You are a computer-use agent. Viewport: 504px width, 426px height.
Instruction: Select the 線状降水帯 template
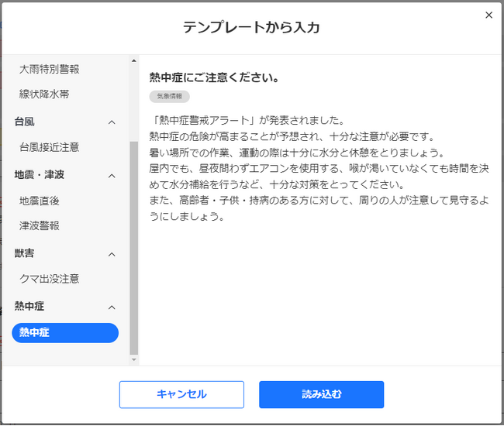click(44, 94)
